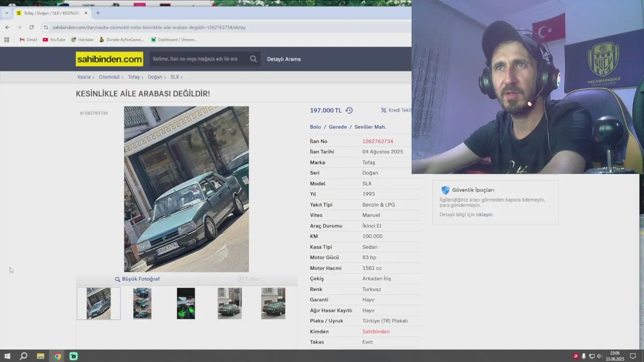Screen dimensions: 644x362
Task: Open File Explorer from the taskbar
Action: (40, 356)
